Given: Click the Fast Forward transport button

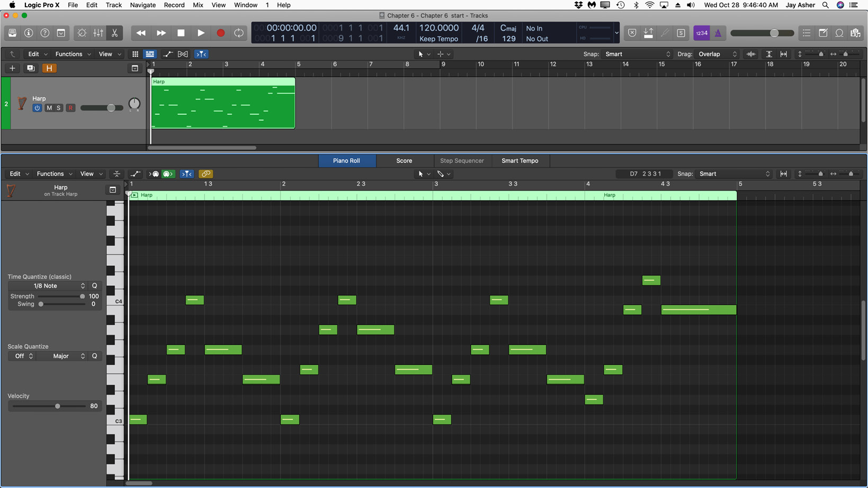Looking at the screenshot, I should [161, 33].
